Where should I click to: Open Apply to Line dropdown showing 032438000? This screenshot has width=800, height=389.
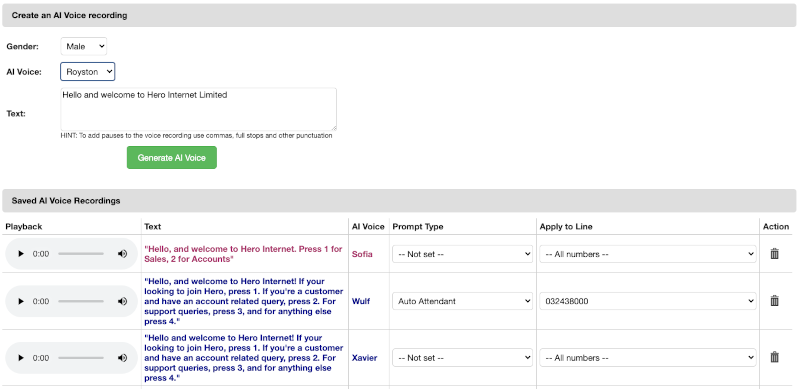click(x=648, y=301)
